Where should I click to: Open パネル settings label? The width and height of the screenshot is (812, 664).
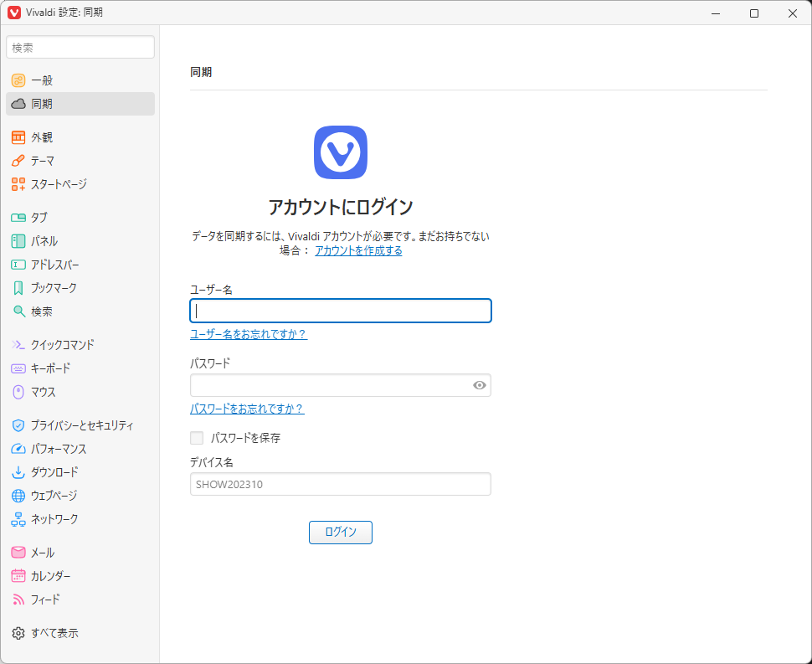click(44, 241)
